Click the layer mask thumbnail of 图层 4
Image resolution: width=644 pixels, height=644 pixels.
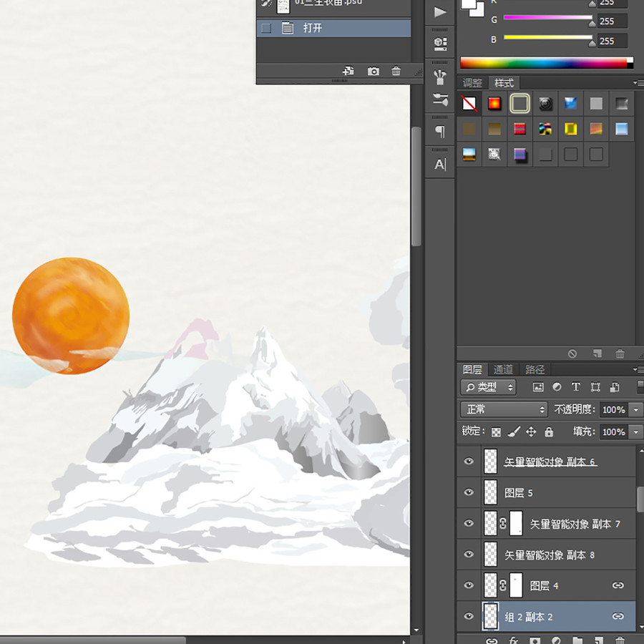click(x=516, y=585)
